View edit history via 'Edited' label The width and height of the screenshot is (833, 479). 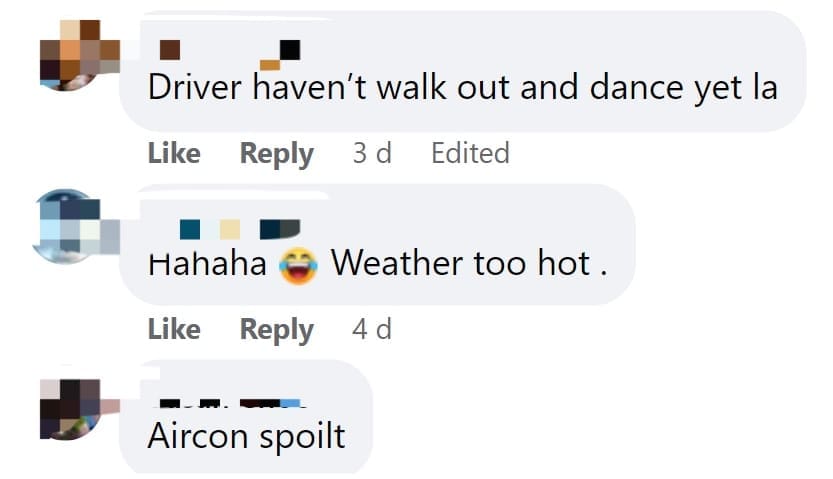(x=470, y=153)
